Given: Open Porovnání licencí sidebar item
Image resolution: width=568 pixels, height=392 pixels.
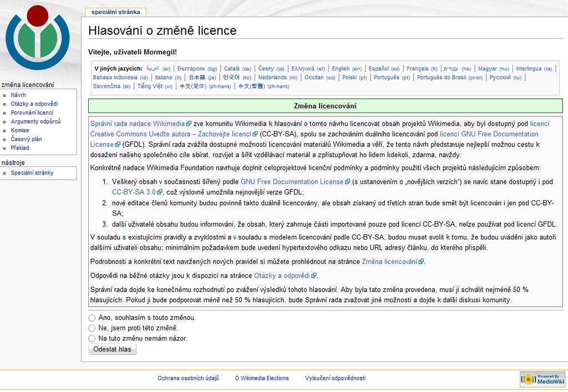Looking at the screenshot, I should [x=32, y=113].
